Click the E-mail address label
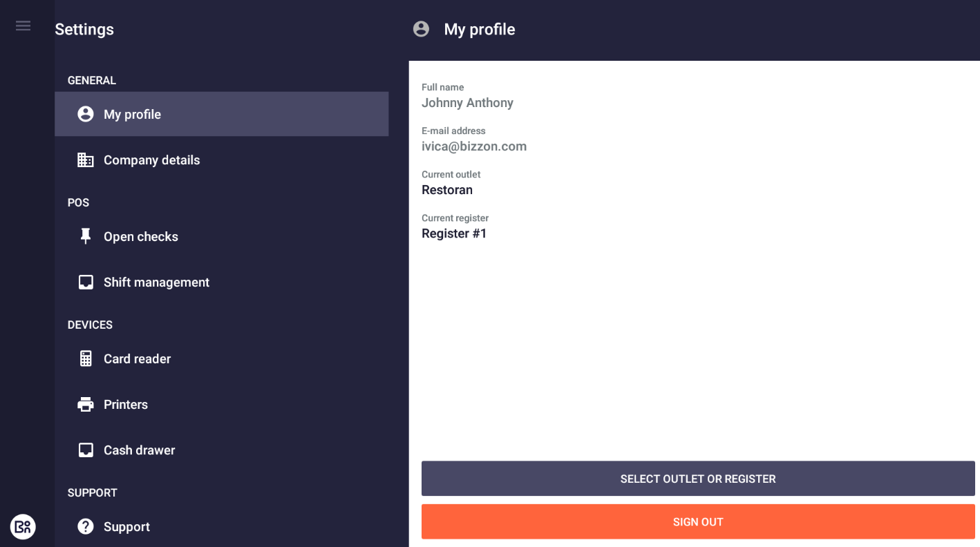 click(453, 131)
